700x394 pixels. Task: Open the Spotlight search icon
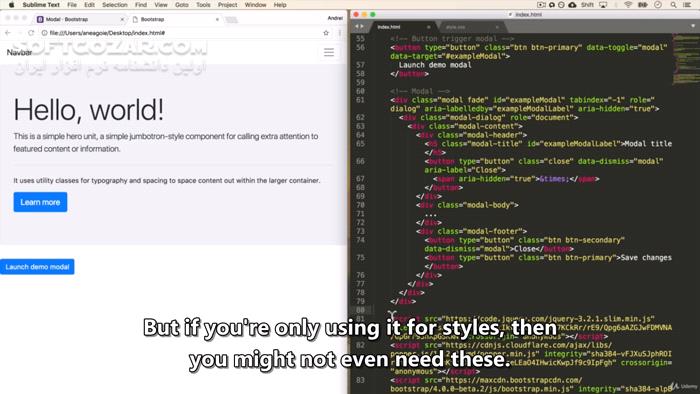click(x=673, y=5)
